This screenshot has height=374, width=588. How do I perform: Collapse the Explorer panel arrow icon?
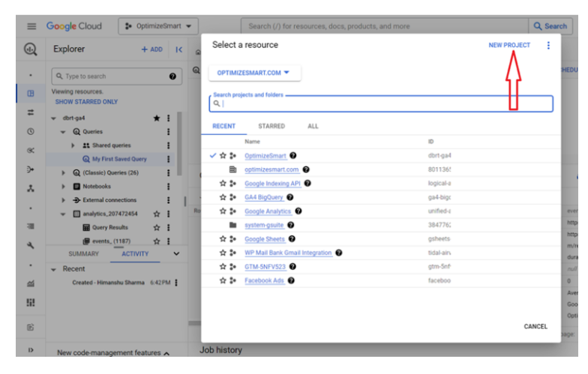[x=178, y=49]
